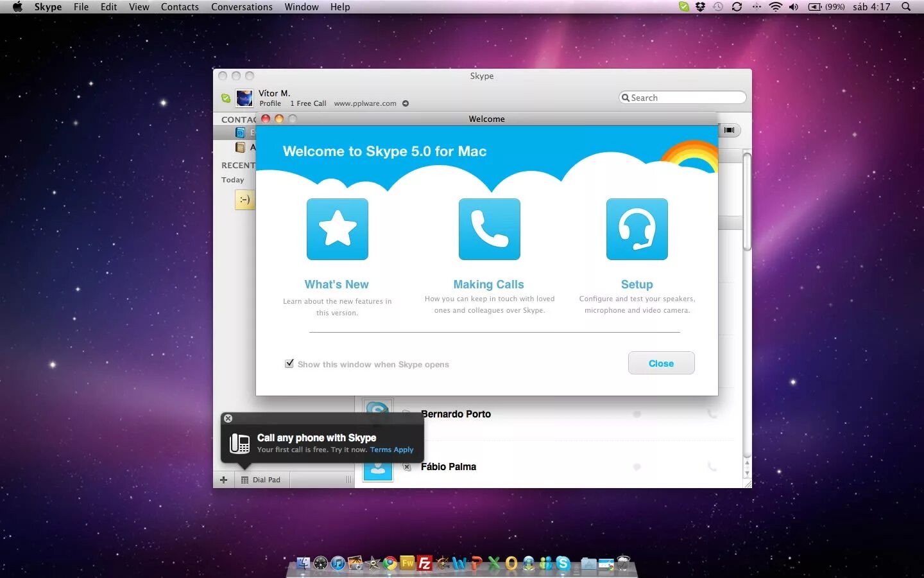Click the plus add button in Skype sidebar

point(223,480)
